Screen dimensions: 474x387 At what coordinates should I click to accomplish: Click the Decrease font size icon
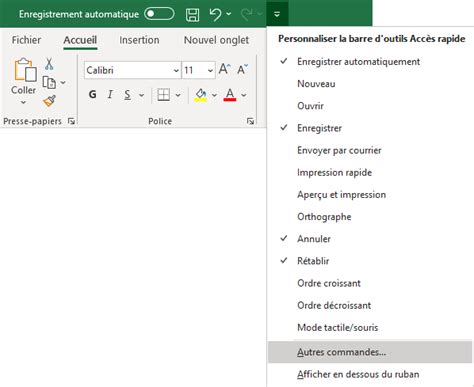242,69
